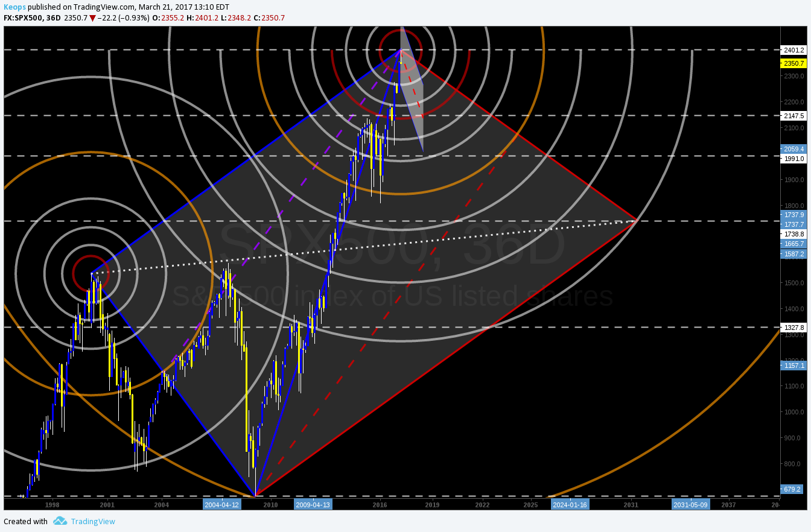Image resolution: width=811 pixels, height=532 pixels.
Task: Click the 2016 time axis label
Action: pyautogui.click(x=380, y=505)
